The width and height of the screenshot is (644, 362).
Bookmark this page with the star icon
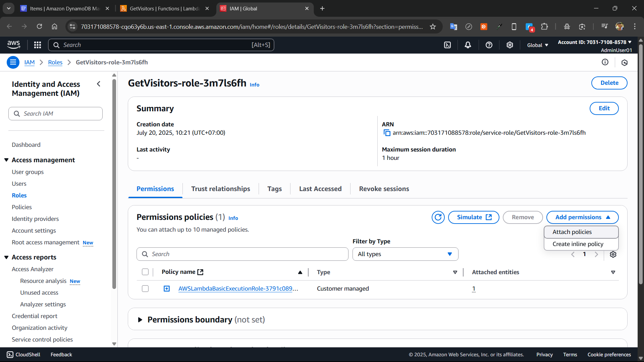tap(433, 26)
